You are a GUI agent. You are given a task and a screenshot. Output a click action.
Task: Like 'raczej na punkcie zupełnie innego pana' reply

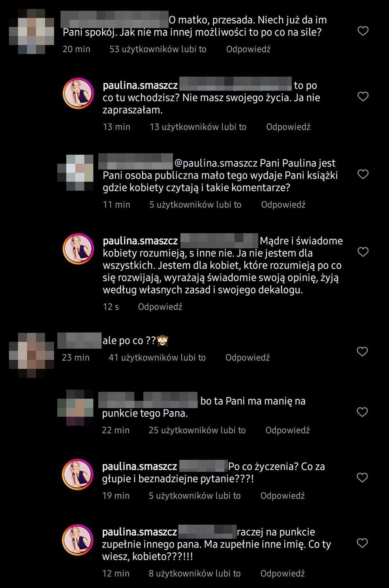point(362,543)
